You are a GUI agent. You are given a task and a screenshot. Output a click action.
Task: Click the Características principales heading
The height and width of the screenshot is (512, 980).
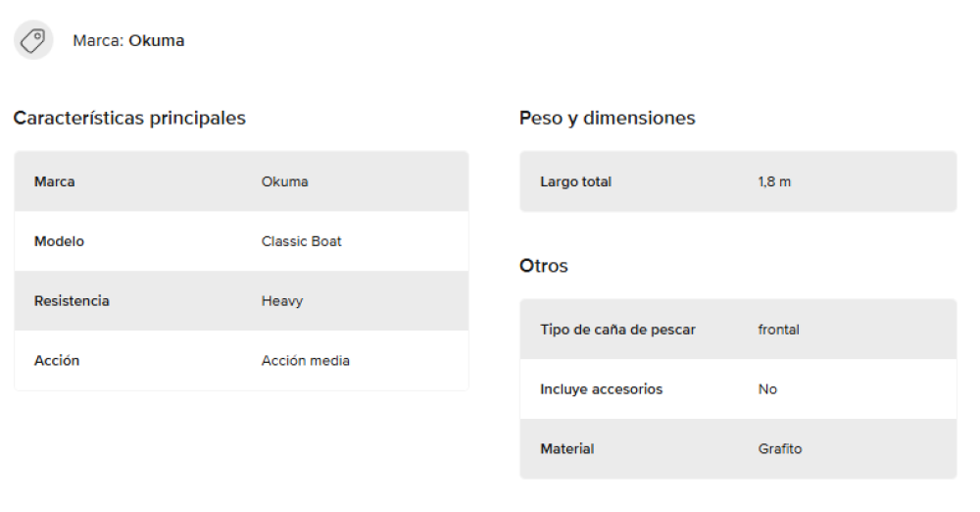(x=129, y=119)
